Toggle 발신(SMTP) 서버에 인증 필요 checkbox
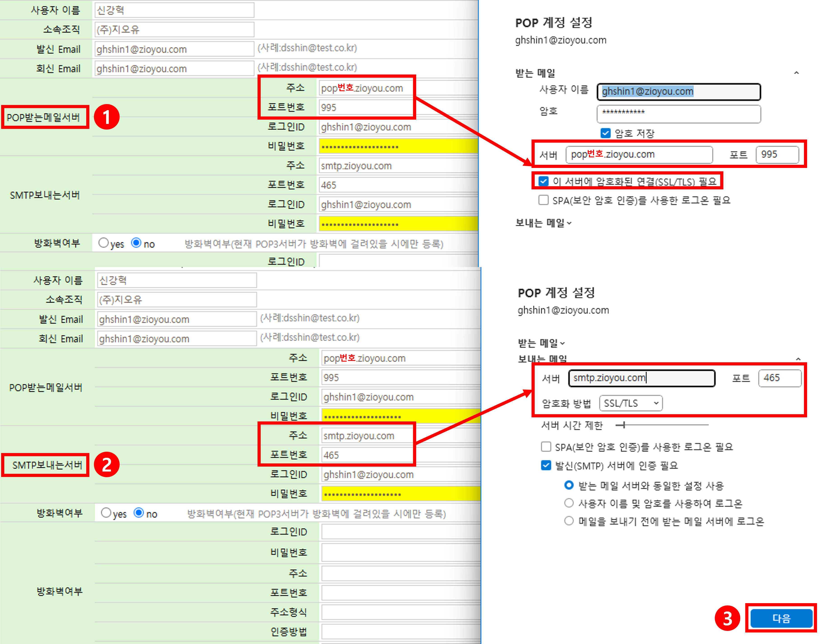Viewport: 822px width, 644px height. [546, 465]
